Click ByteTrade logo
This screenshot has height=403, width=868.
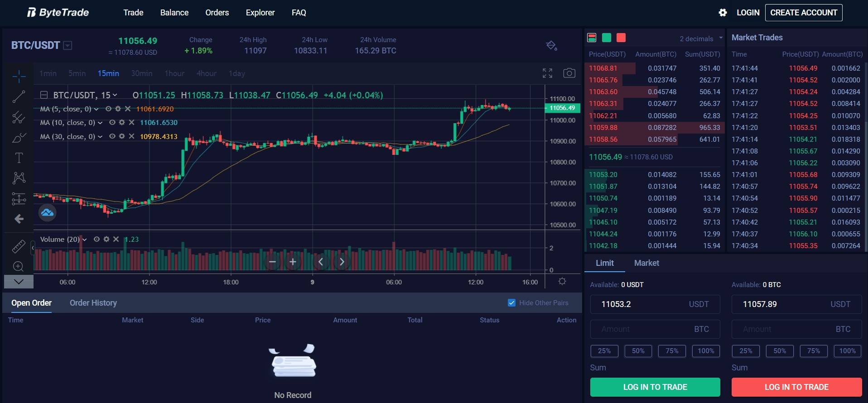click(x=58, y=13)
